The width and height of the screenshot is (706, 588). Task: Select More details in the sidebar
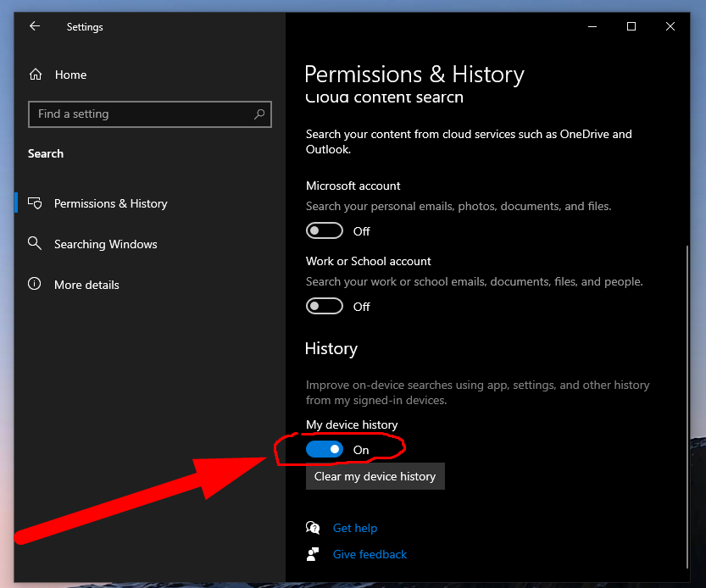(86, 285)
